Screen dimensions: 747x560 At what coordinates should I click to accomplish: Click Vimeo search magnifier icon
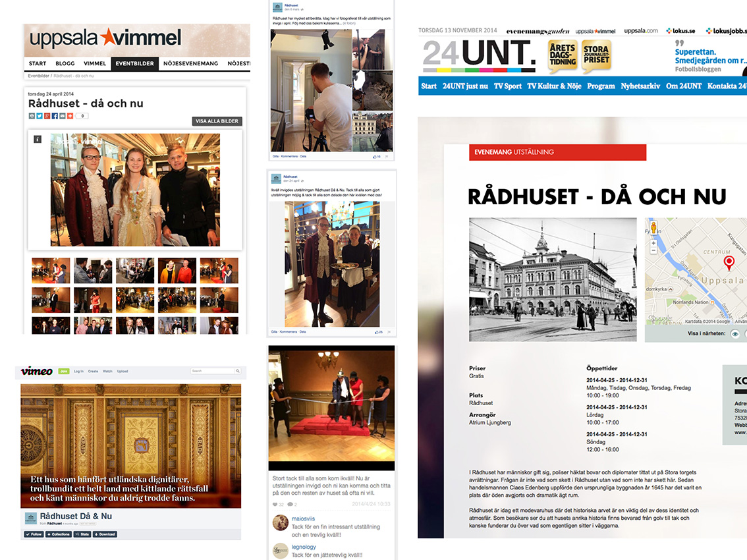tap(237, 371)
